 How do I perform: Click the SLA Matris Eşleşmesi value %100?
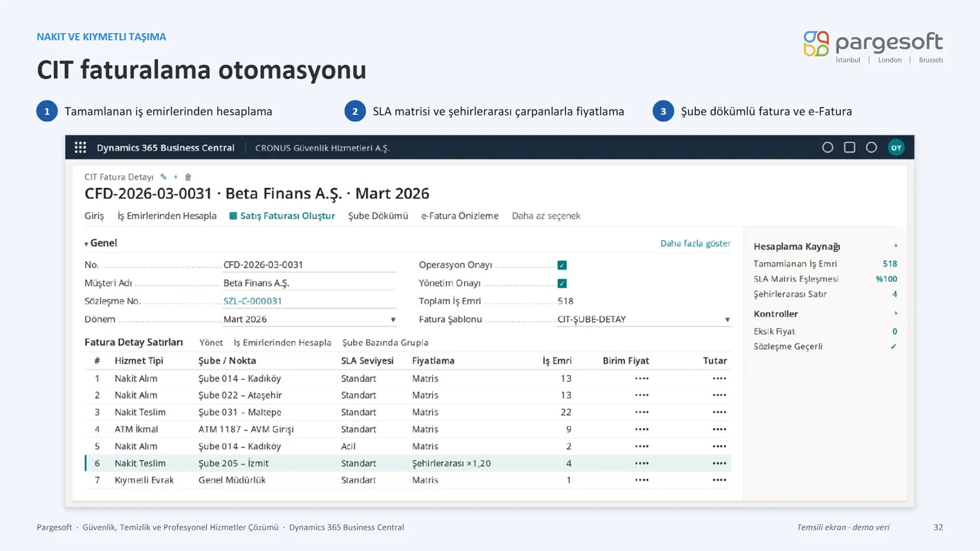(x=886, y=279)
